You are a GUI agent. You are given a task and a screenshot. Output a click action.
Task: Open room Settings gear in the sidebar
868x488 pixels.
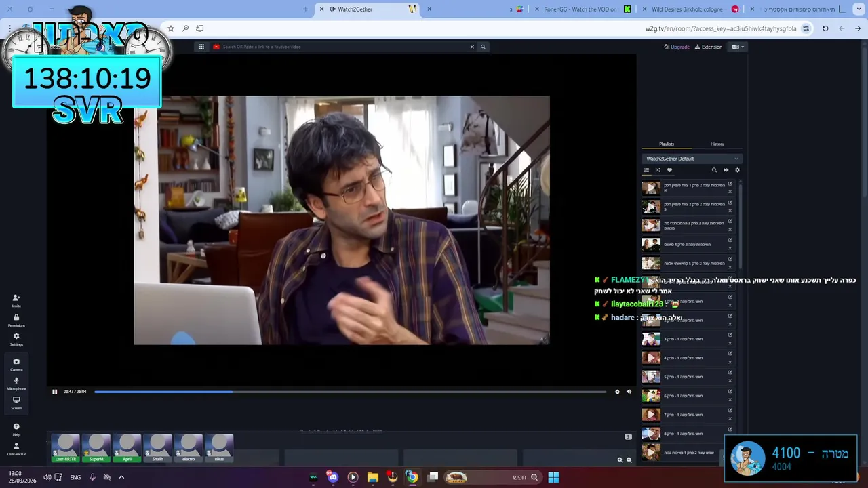16,339
